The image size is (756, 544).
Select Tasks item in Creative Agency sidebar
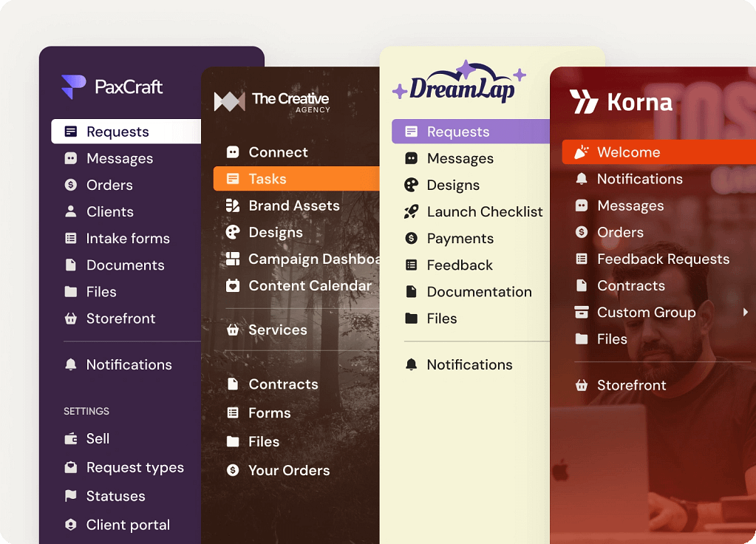(x=296, y=179)
